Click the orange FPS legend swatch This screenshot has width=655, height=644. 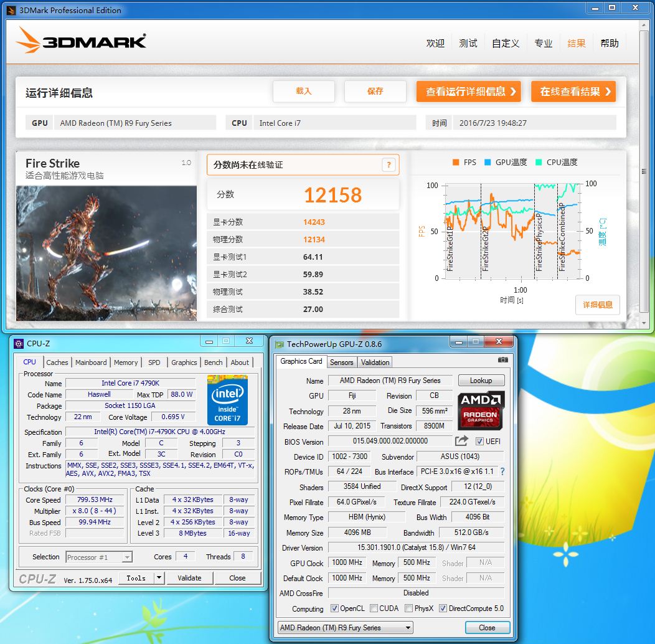(x=456, y=163)
